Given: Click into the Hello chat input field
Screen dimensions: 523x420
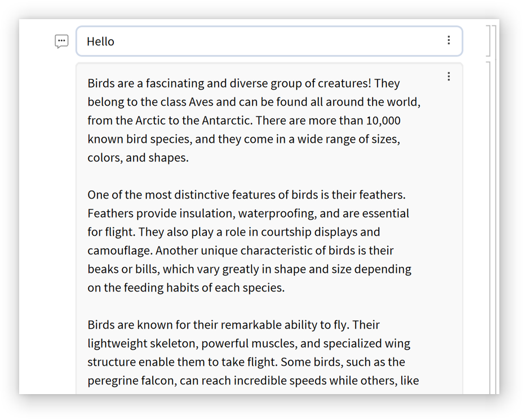Looking at the screenshot, I should click(271, 41).
